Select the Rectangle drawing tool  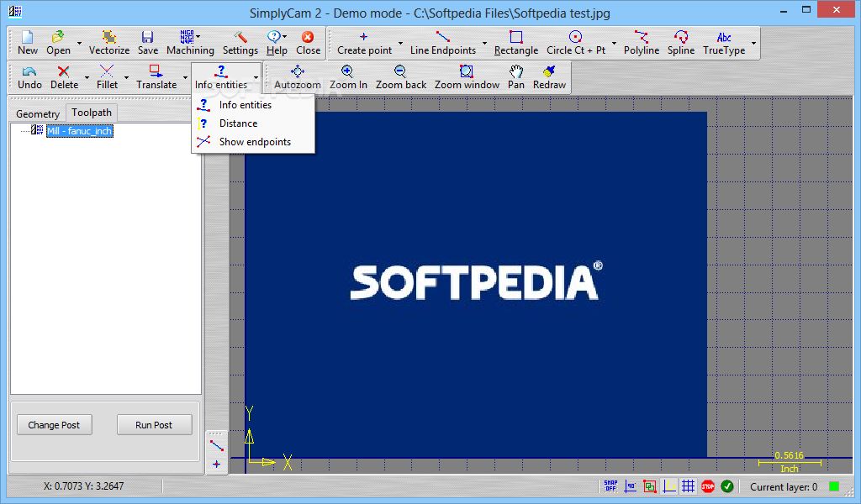click(x=515, y=43)
